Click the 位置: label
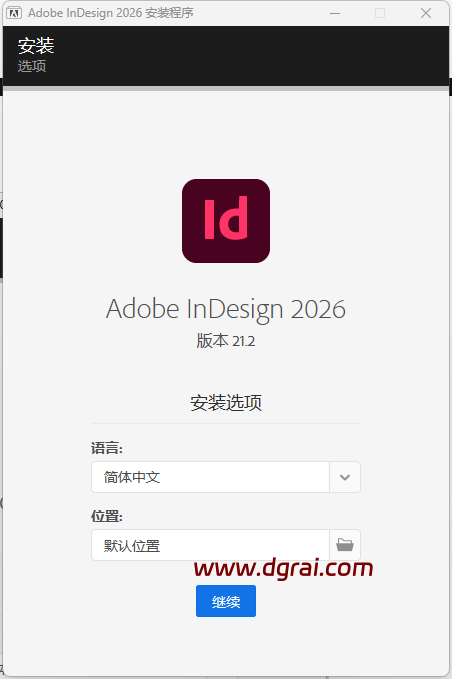 [107, 516]
